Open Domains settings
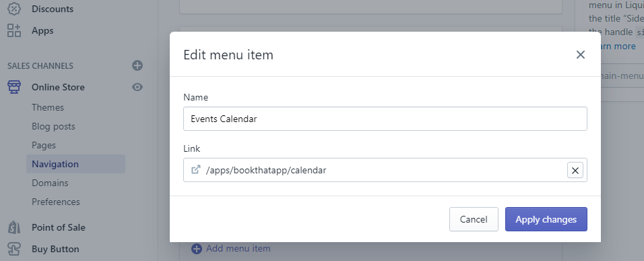The width and height of the screenshot is (644, 261). pyautogui.click(x=50, y=183)
